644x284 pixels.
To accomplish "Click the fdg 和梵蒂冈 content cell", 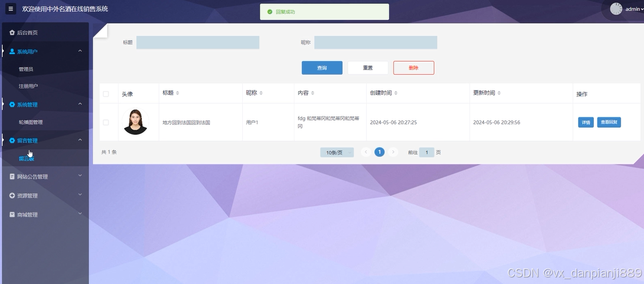I will click(x=329, y=122).
